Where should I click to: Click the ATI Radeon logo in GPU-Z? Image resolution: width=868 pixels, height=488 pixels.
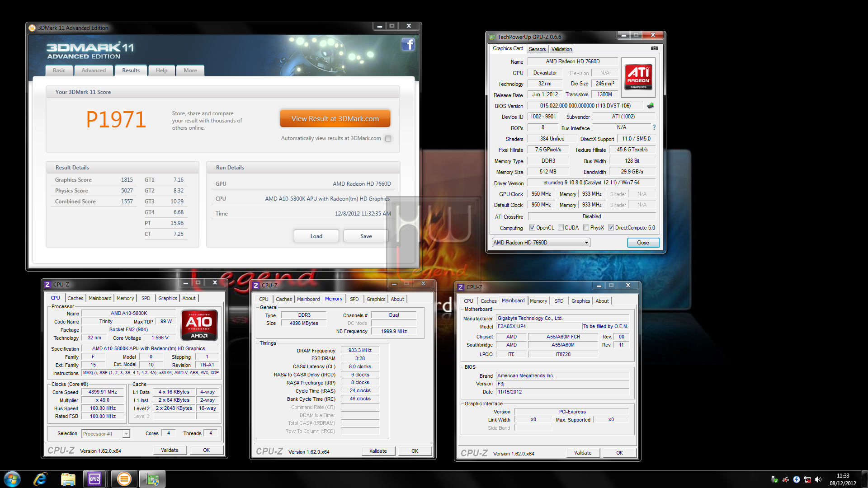(x=638, y=77)
